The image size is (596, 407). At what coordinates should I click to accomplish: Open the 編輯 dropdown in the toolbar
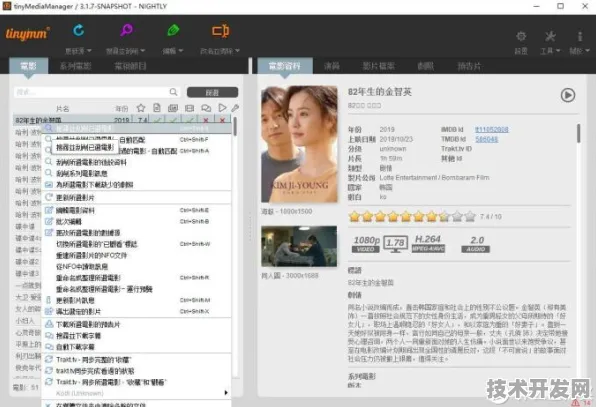[173, 51]
